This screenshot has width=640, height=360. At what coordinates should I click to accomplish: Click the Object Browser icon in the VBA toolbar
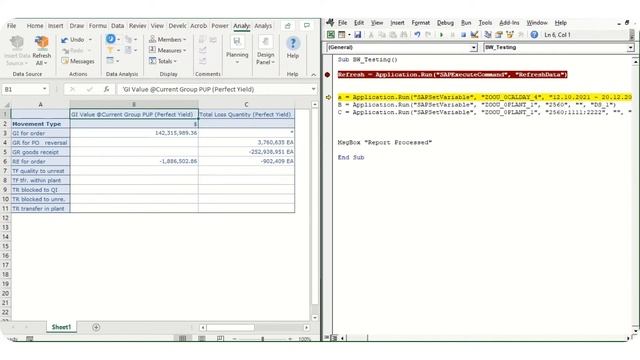pos(509,35)
